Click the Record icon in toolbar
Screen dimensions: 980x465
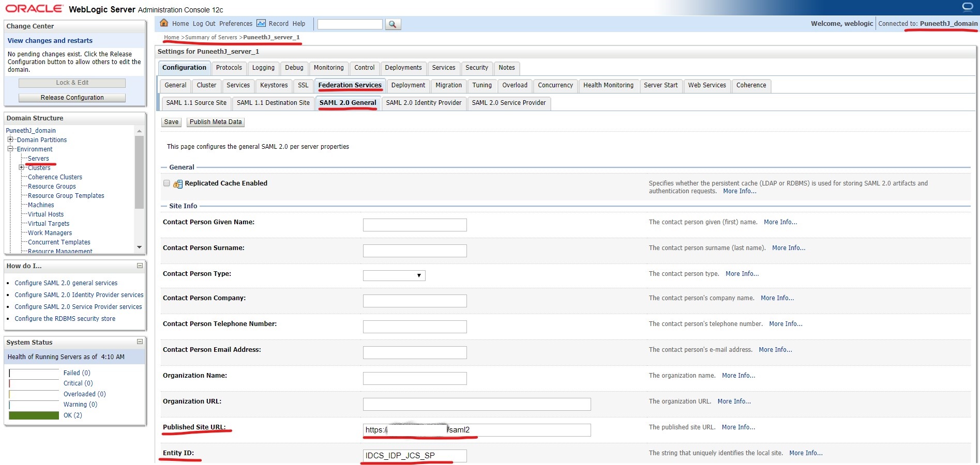261,23
